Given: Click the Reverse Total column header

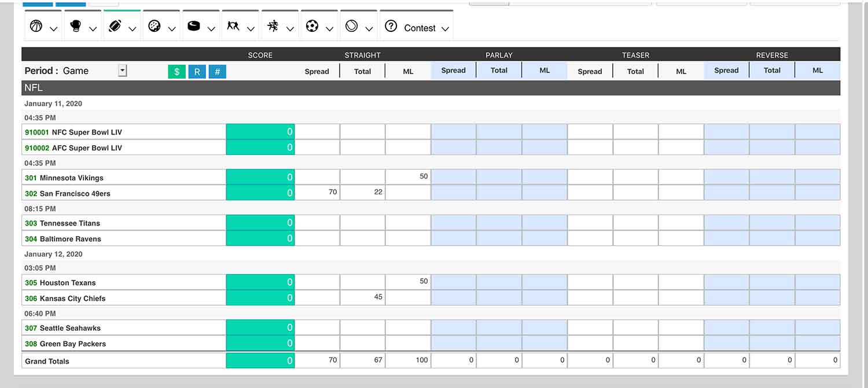Looking at the screenshot, I should 772,71.
